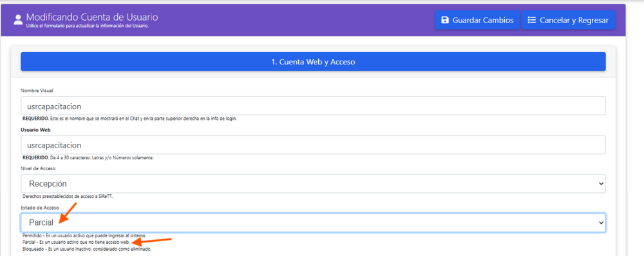
Task: Click the 'Bloqueado - Es un usuario inactivo' hint
Action: pyautogui.click(x=87, y=249)
